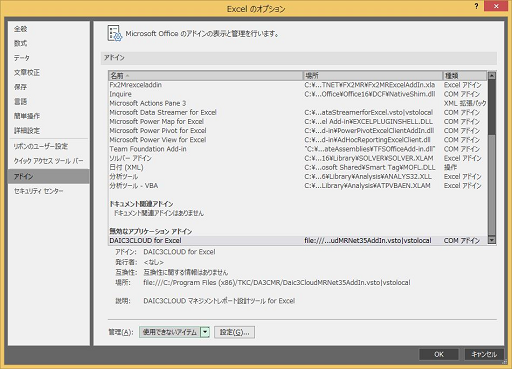Screen dimensions: 512x369
Task: Click the 設定(G)... button
Action: [234, 332]
